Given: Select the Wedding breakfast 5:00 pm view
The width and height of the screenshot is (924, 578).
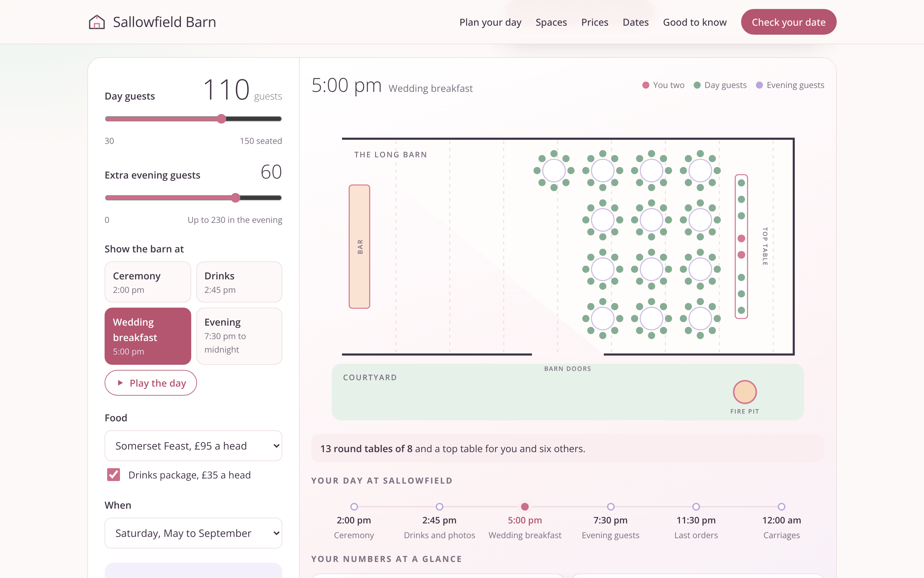Looking at the screenshot, I should click(x=148, y=336).
